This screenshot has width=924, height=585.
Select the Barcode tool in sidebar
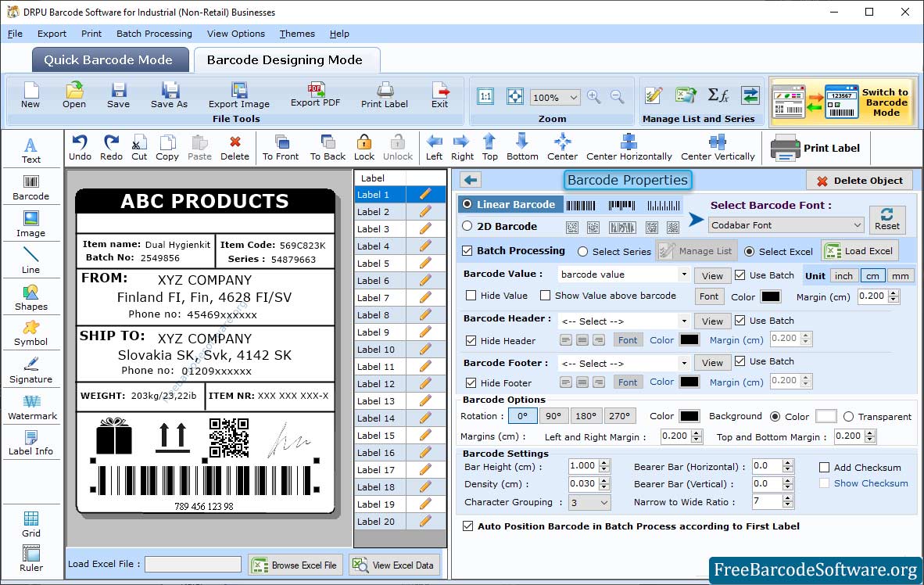tap(30, 188)
